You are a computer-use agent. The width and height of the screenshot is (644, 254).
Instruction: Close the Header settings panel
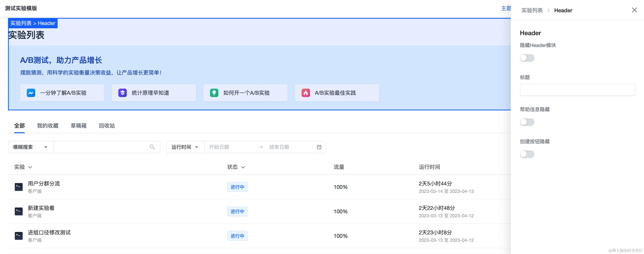tap(634, 10)
